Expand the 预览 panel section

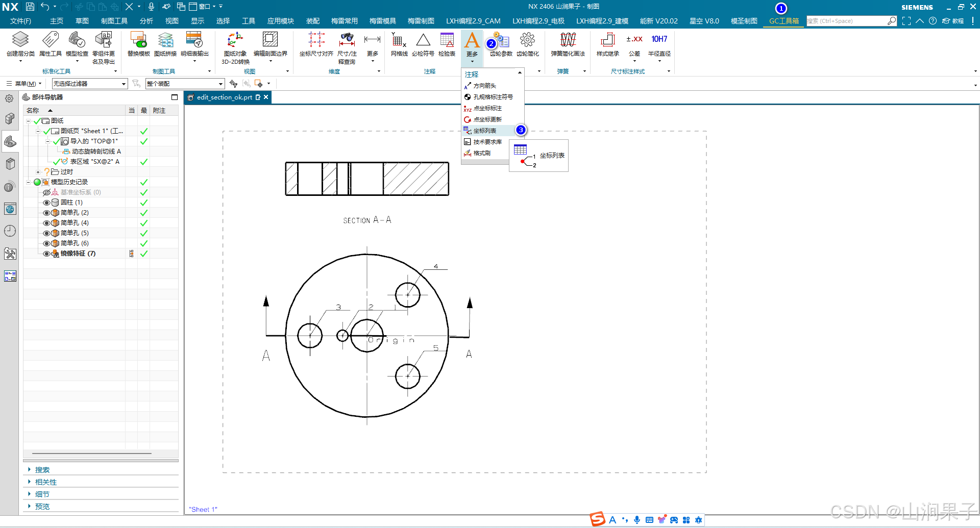point(42,507)
